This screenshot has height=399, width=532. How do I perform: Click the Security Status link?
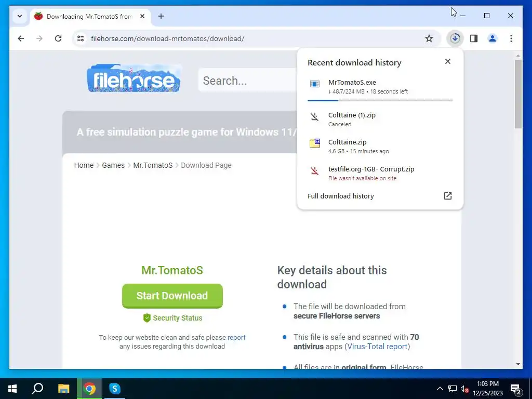178,318
